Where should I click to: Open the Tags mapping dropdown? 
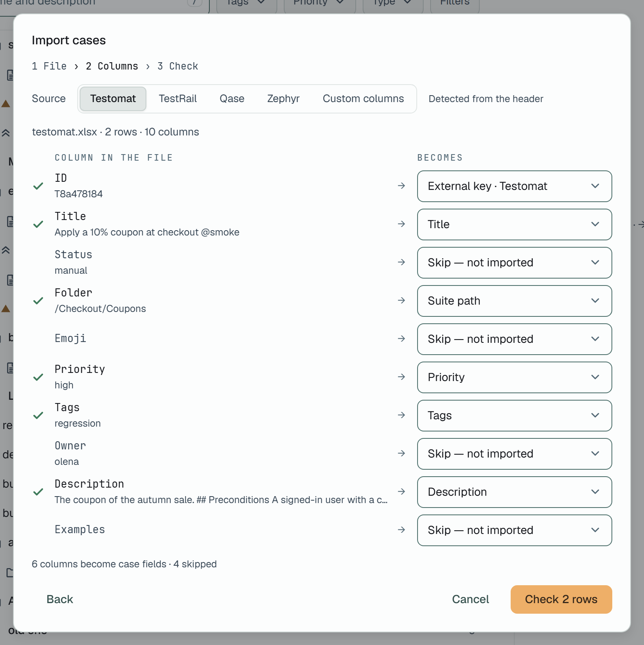point(514,416)
